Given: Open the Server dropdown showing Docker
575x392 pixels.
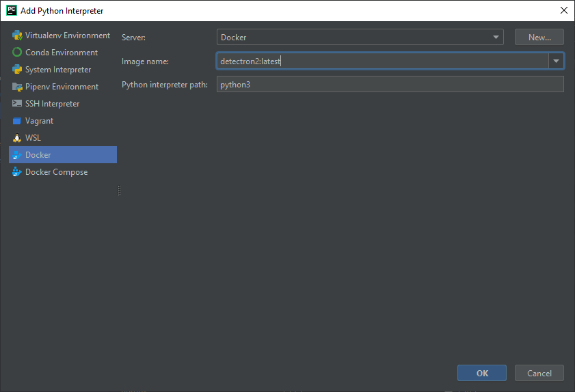Looking at the screenshot, I should pos(360,37).
